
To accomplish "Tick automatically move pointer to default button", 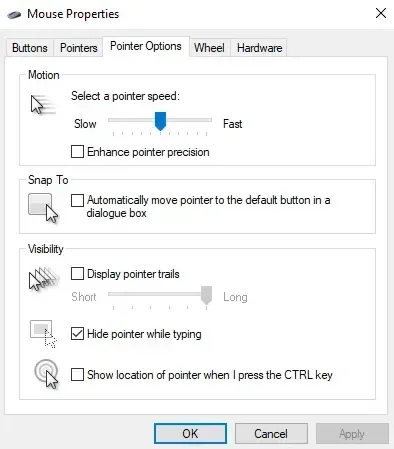I will click(77, 200).
